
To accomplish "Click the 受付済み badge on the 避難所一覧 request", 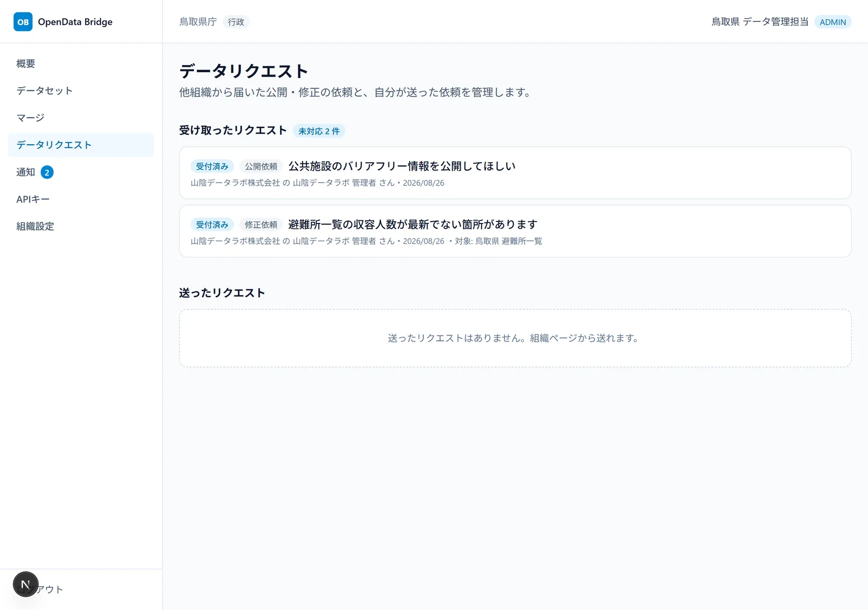I will click(x=212, y=224).
